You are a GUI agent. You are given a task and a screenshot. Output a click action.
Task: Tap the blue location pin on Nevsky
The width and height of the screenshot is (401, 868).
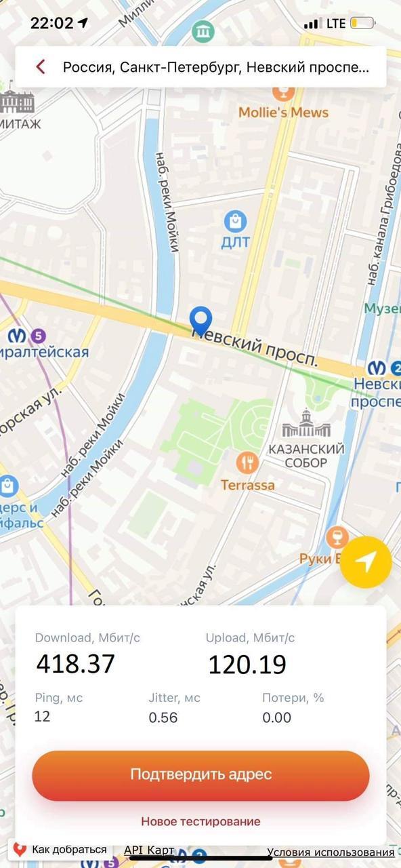point(200,321)
